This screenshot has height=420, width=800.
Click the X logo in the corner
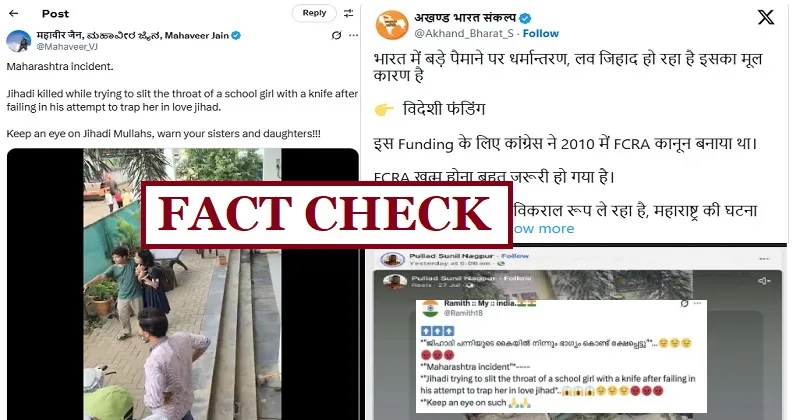pyautogui.click(x=765, y=17)
